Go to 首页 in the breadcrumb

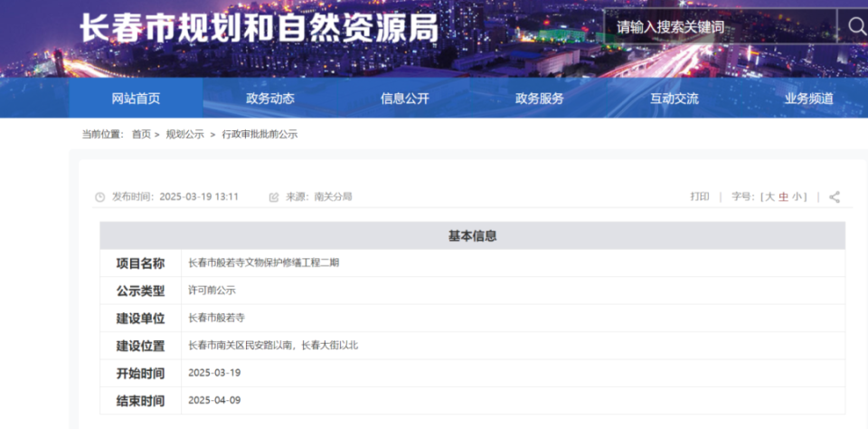tap(141, 134)
